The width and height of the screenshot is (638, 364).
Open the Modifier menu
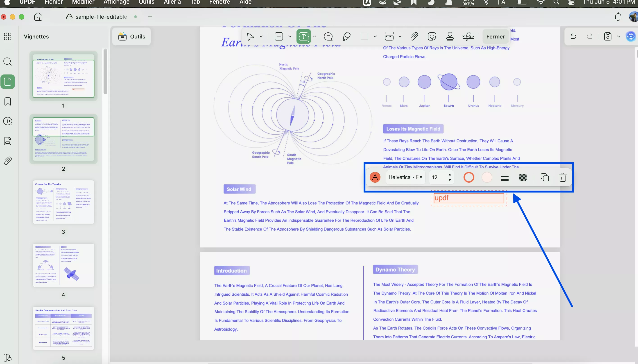pyautogui.click(x=83, y=2)
